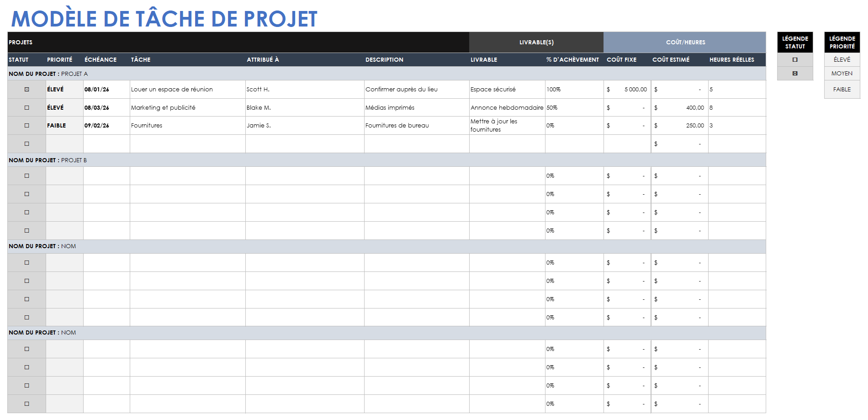Click the checked box in Légende Statut
868x420 pixels.
pyautogui.click(x=795, y=74)
